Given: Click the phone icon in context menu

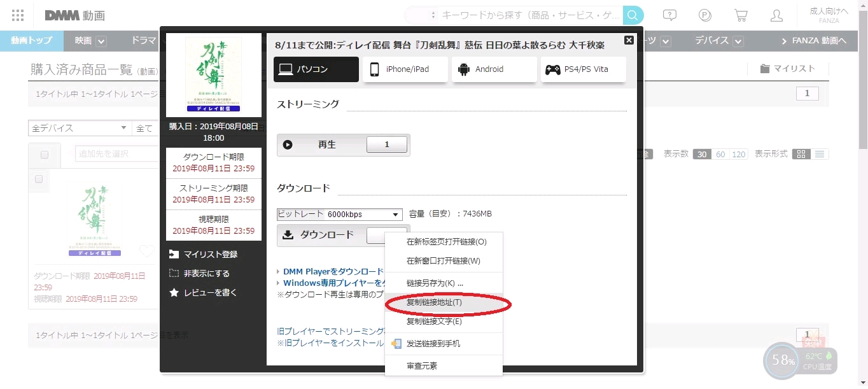Looking at the screenshot, I should (396, 344).
